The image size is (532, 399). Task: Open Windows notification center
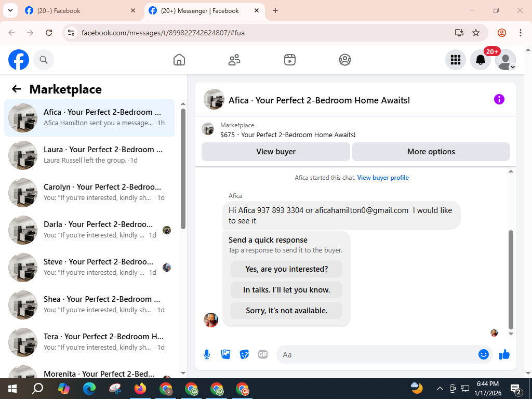tap(516, 389)
